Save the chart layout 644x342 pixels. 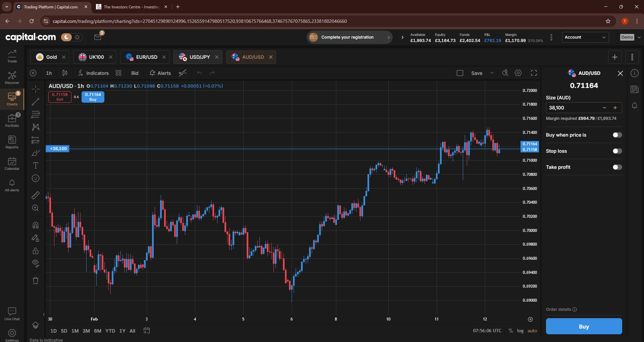477,73
